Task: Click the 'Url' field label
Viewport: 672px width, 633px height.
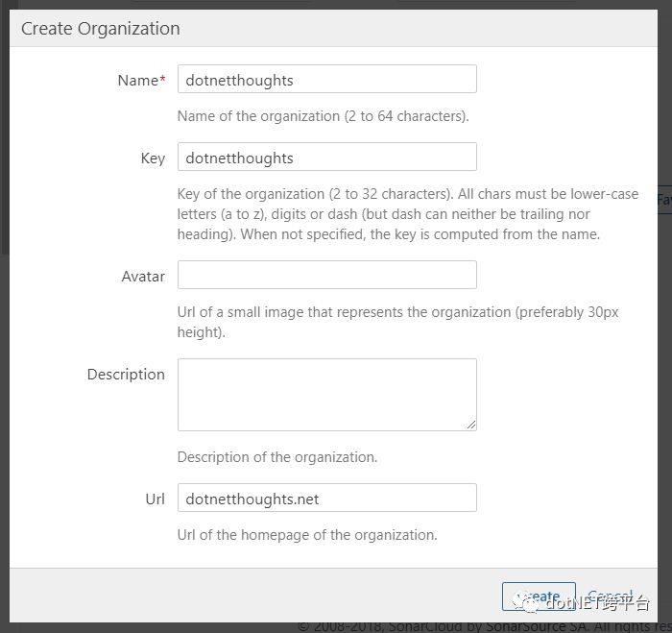Action: (155, 499)
